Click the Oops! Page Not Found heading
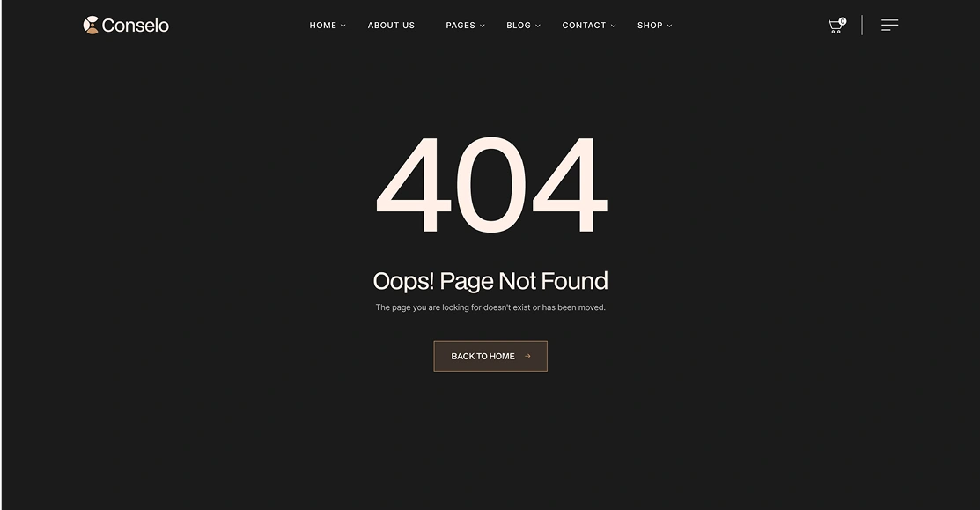This screenshot has width=980, height=510. [x=490, y=281]
